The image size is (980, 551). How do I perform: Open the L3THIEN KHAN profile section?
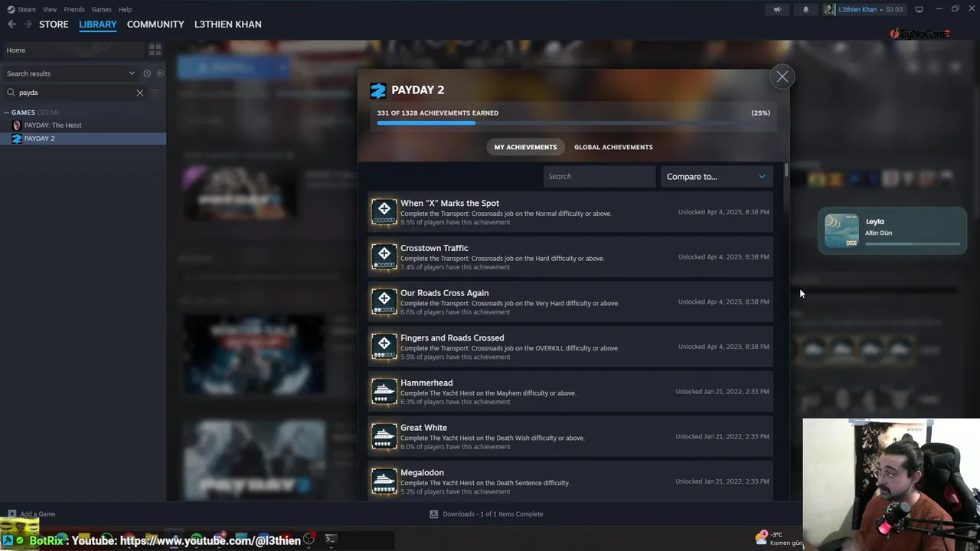coord(227,24)
